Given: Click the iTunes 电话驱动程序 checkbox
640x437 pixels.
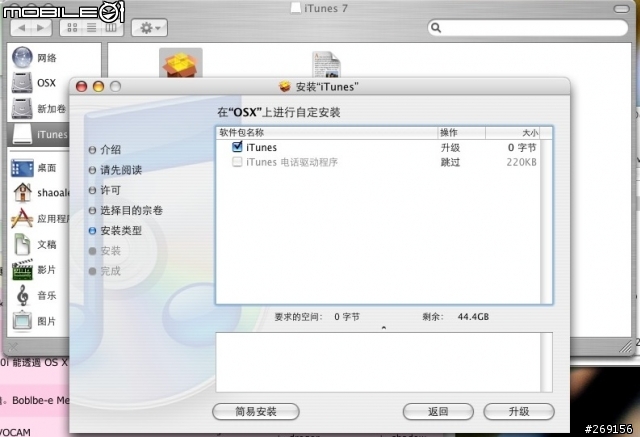Looking at the screenshot, I should [237, 162].
